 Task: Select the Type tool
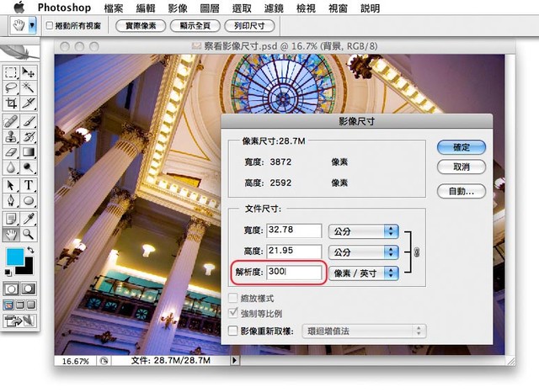[x=28, y=186]
